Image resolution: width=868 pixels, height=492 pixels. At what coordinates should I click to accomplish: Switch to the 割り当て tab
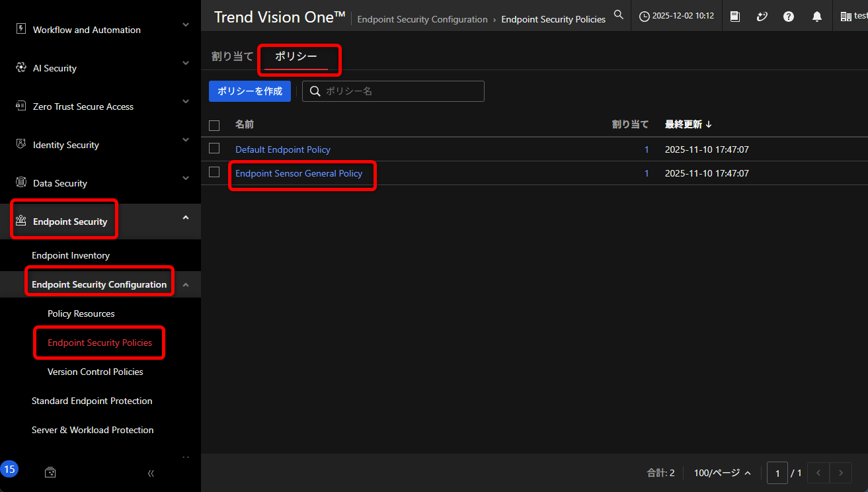coord(232,56)
